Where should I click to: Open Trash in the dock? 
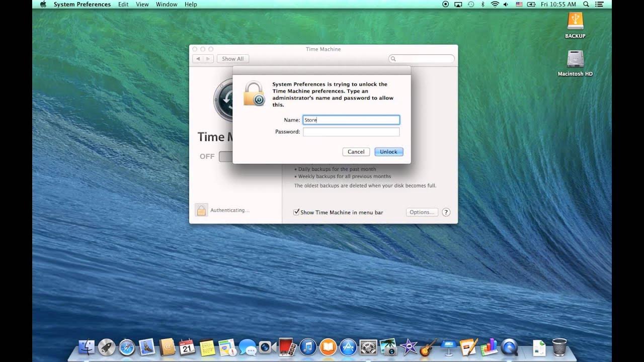tap(559, 347)
